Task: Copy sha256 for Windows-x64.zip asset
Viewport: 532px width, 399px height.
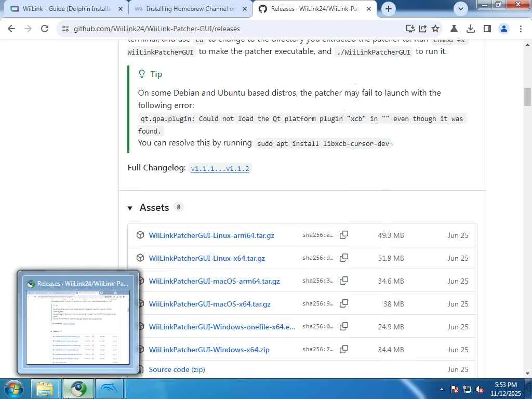Action: click(x=344, y=349)
